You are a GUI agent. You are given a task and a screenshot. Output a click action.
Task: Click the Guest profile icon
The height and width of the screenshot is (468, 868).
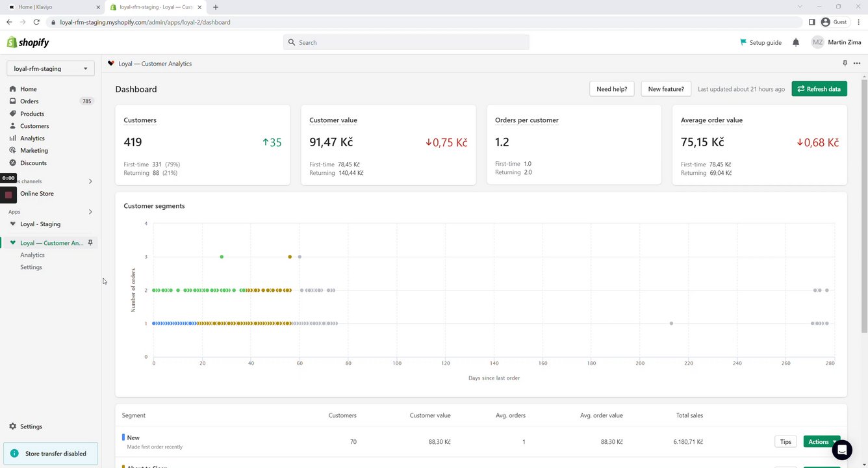(826, 22)
